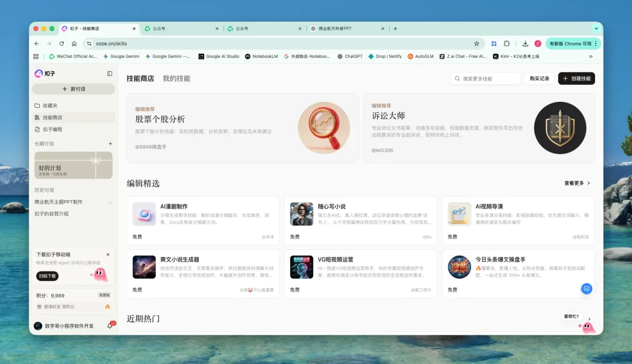
Task: Open the AI视频导演 skill icon
Action: [459, 214]
